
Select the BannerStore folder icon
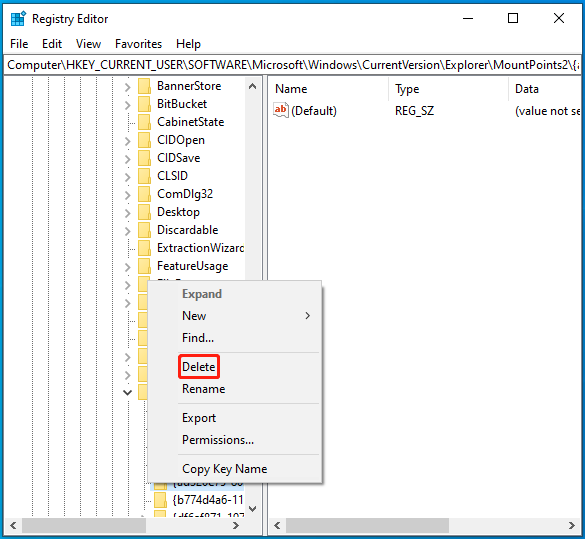click(144, 86)
